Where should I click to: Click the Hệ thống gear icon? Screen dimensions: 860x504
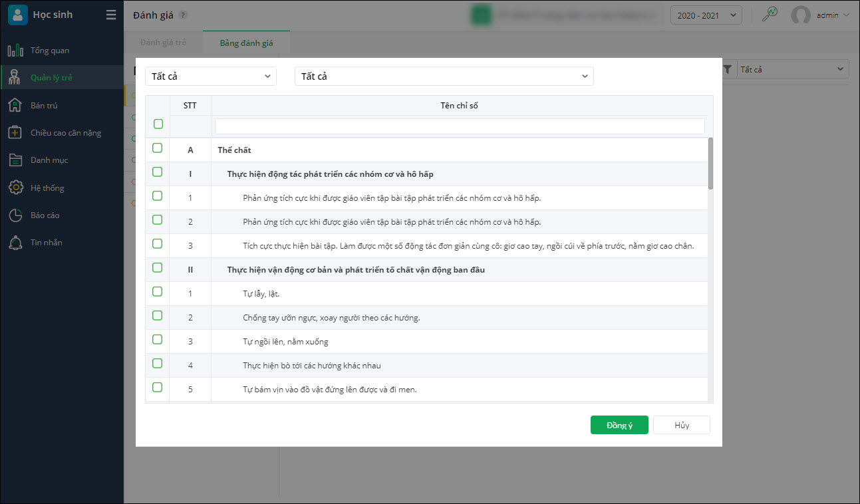[x=15, y=188]
